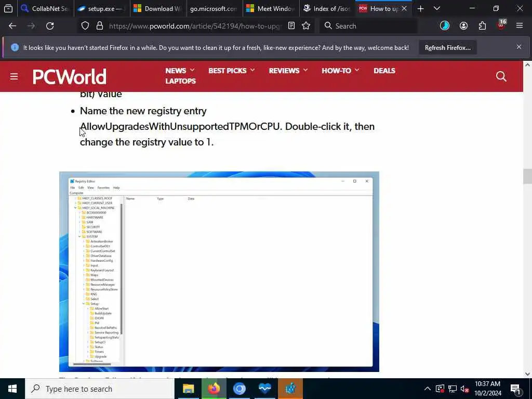Open a new tab with plus button
532x399 pixels.
[x=420, y=9]
